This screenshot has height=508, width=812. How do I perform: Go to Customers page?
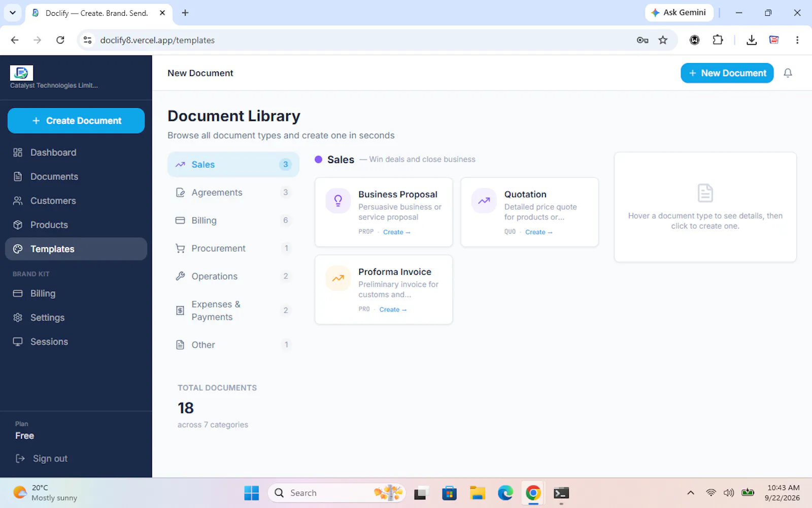[76, 201]
